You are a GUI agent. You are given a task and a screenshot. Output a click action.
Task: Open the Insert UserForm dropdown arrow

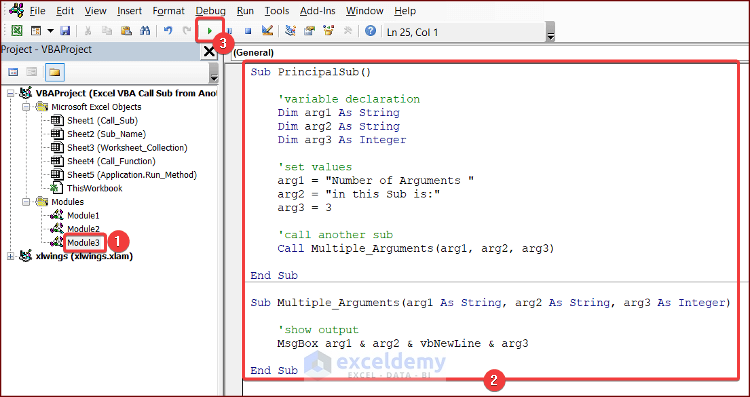[50, 31]
